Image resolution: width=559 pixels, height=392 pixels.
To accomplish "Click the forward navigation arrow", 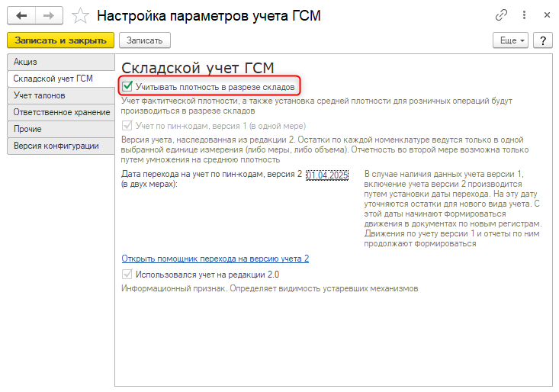I will (48, 14).
